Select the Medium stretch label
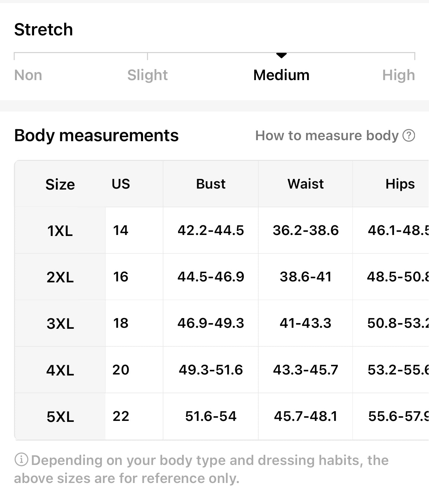Screen dimensions: 429x504 [x=281, y=75]
